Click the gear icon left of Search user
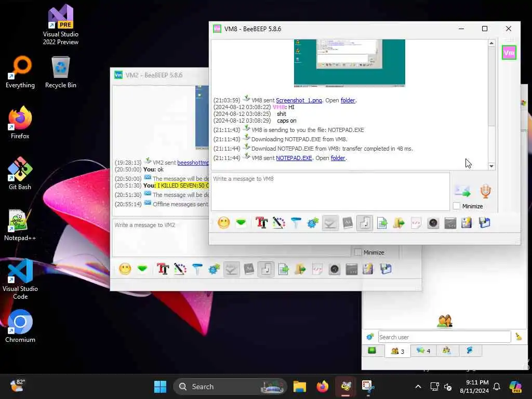The width and height of the screenshot is (532, 399). tap(370, 337)
